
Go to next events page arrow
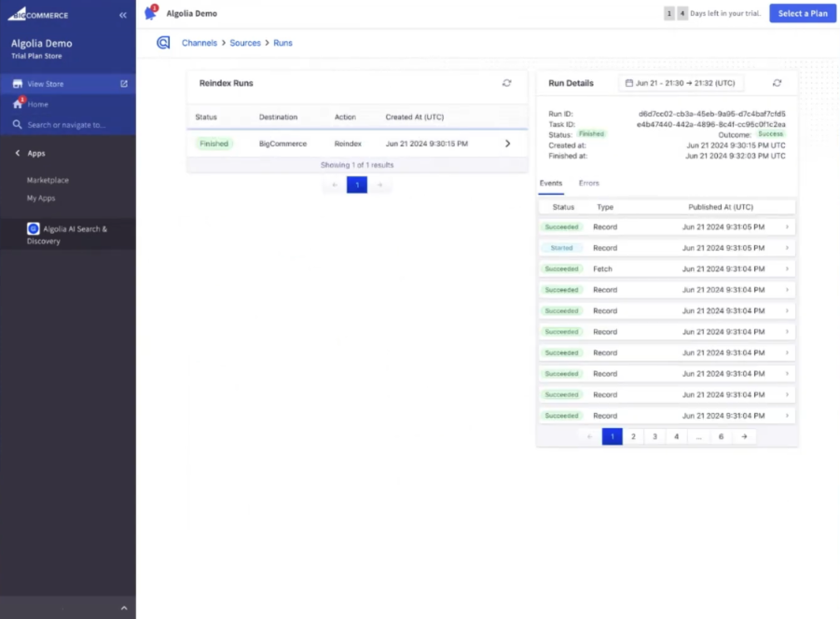[744, 436]
